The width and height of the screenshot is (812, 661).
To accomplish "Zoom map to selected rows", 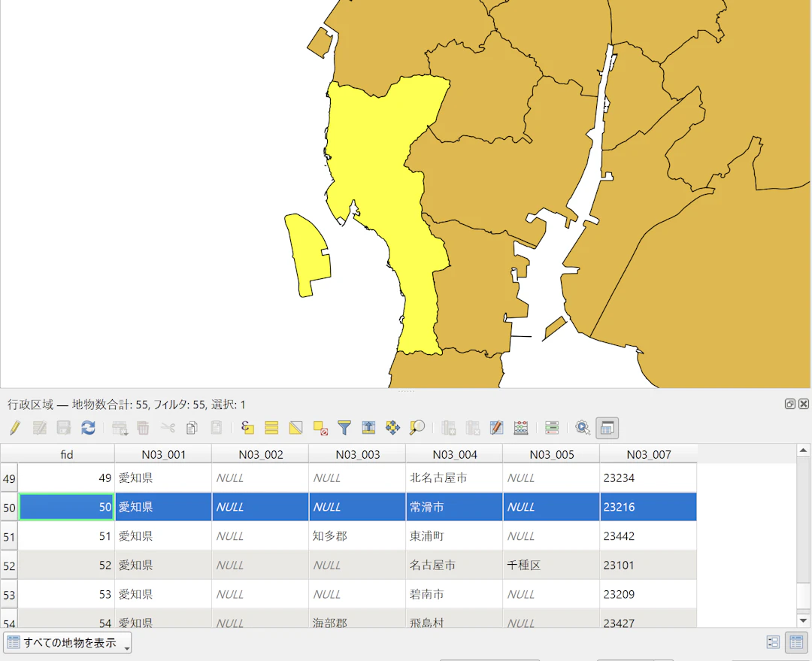I will (417, 428).
